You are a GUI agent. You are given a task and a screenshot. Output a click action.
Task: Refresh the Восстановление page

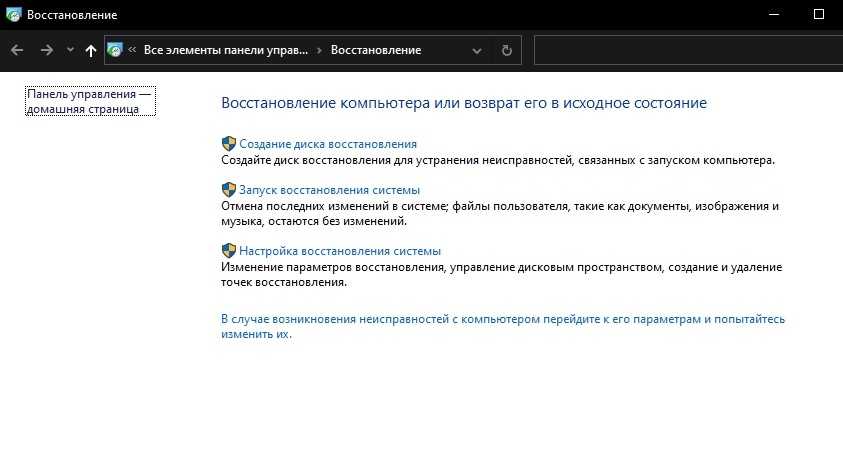(x=506, y=50)
